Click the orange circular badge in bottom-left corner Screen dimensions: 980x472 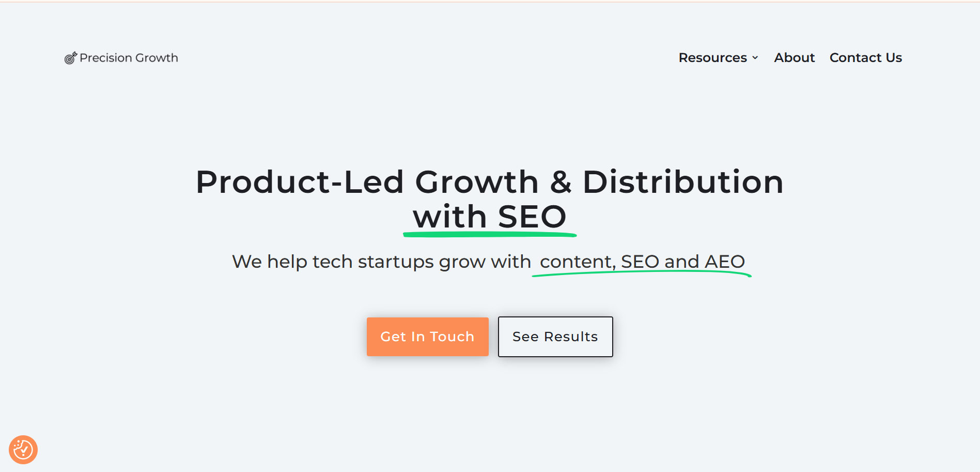point(24,449)
